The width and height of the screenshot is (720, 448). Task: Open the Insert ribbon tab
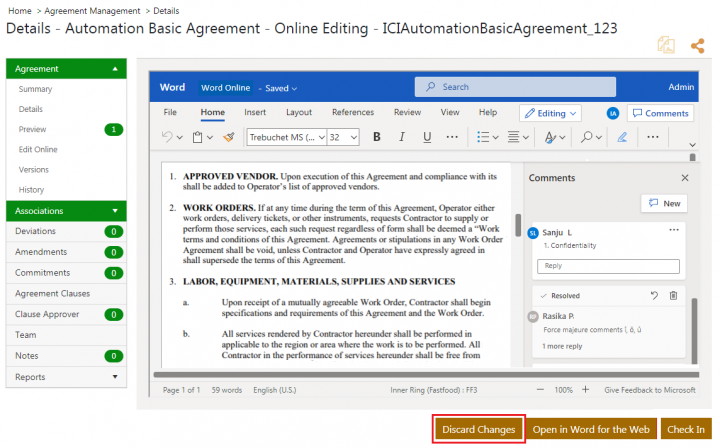pos(255,113)
